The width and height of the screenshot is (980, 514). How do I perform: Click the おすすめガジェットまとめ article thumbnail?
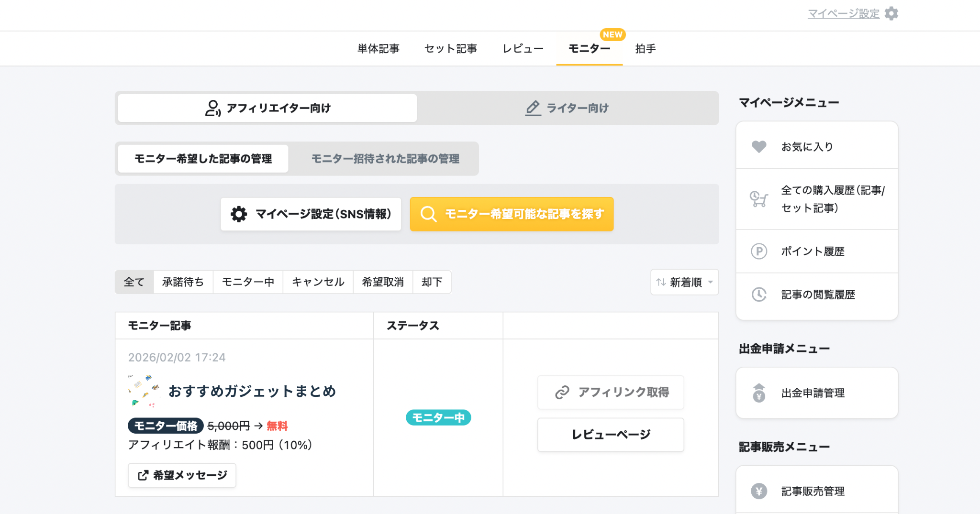point(144,391)
